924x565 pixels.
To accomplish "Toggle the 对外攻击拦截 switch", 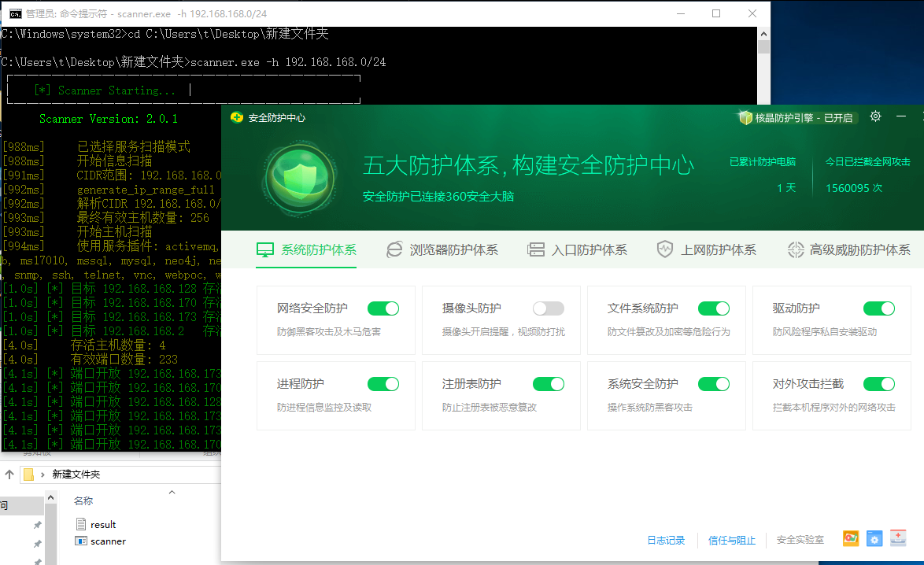I will (878, 384).
